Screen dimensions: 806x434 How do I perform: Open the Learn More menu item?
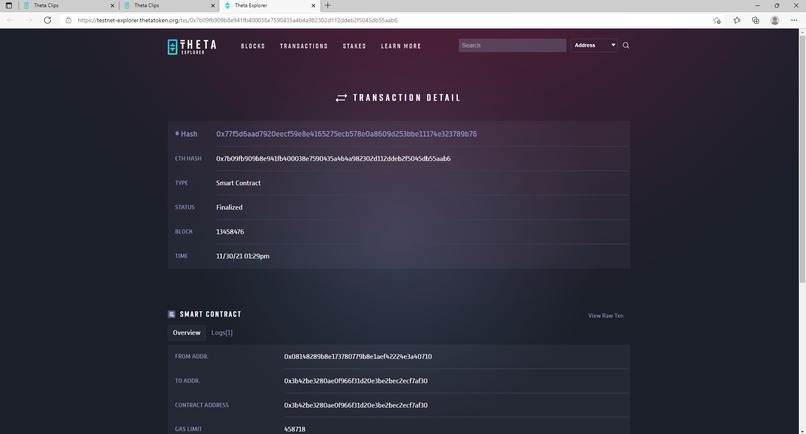[401, 46]
